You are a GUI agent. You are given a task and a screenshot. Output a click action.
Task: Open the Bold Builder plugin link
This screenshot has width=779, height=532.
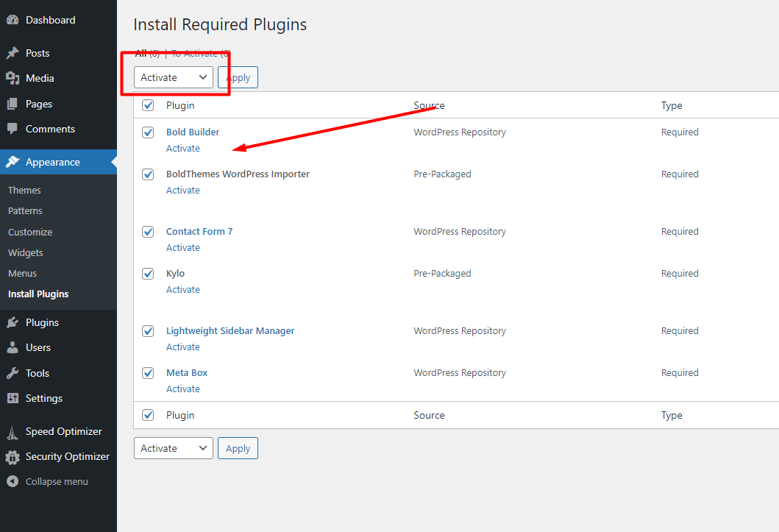pyautogui.click(x=193, y=132)
